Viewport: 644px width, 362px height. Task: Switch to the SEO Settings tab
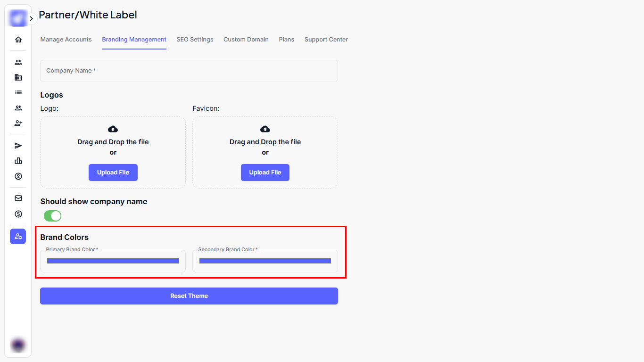tap(195, 40)
